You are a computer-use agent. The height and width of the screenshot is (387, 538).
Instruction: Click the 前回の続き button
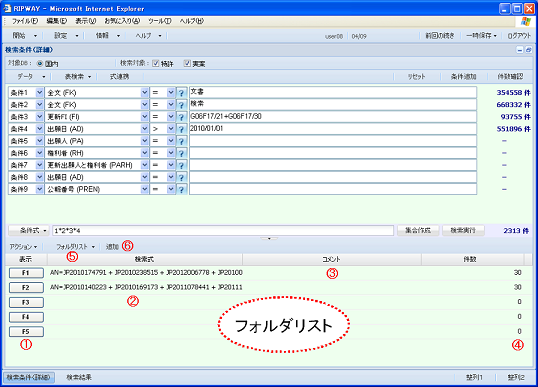coord(440,36)
